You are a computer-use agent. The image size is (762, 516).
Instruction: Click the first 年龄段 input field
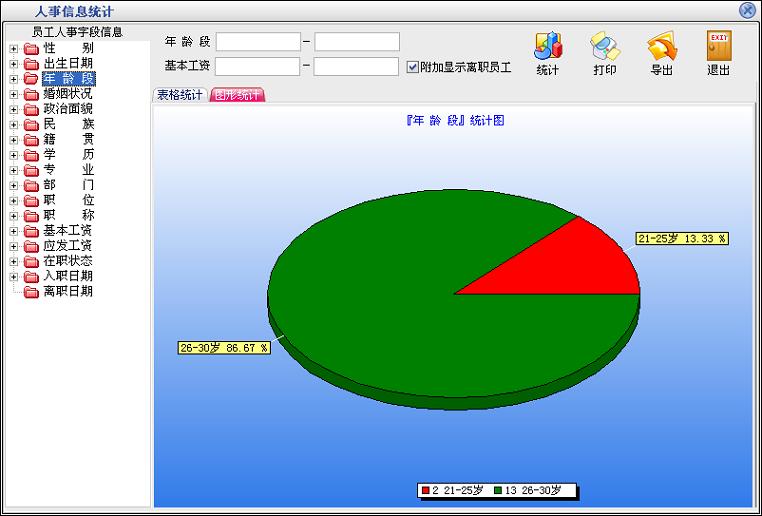coord(258,42)
